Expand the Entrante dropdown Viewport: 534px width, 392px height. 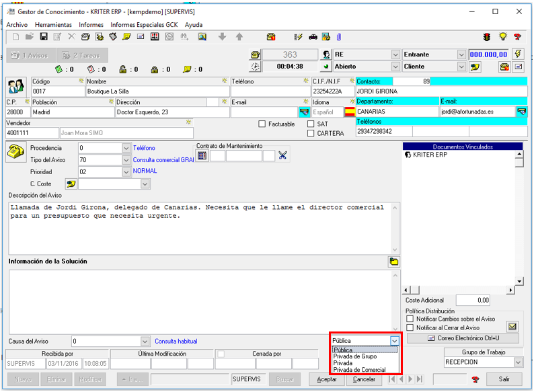461,54
